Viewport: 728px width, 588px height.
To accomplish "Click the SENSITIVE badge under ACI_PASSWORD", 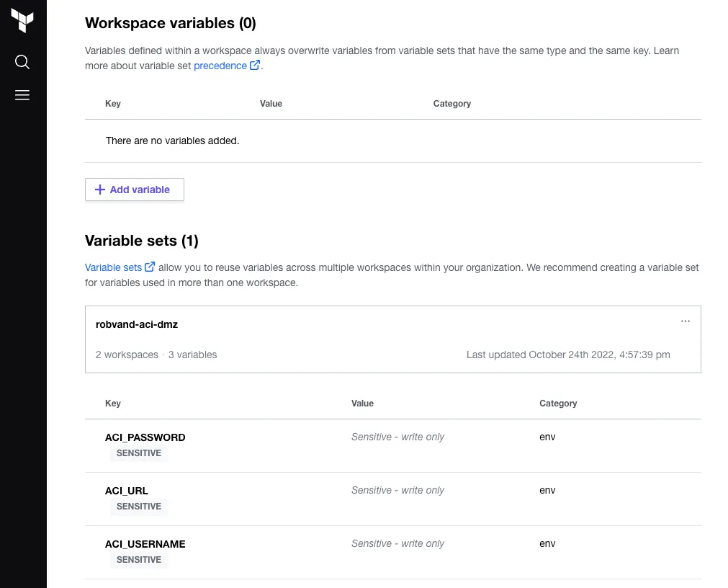I will 139,453.
